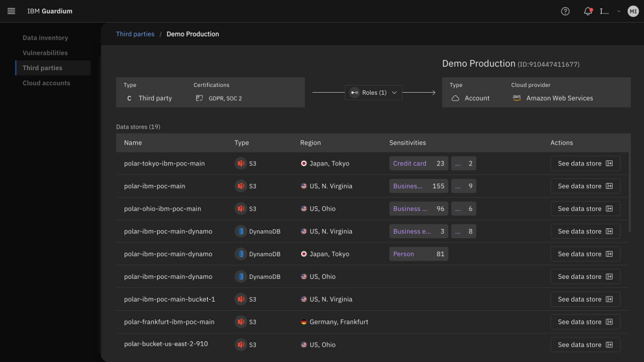The height and width of the screenshot is (362, 644).
Task: Go to Vulnerabilities
Action: [45, 53]
